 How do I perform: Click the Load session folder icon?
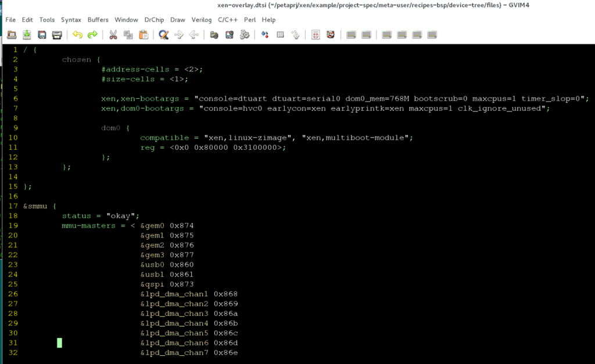click(x=214, y=35)
